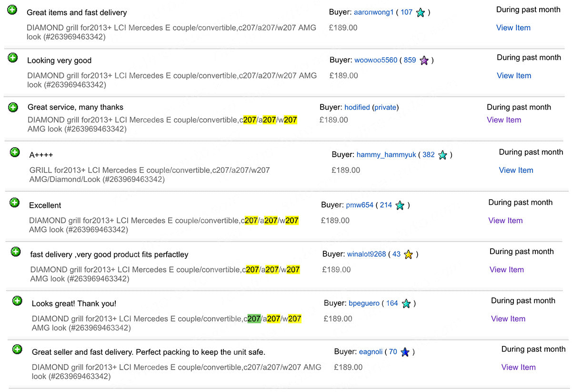572x392 pixels.
Task: Open buyer aaronwong1's profile
Action: (373, 12)
